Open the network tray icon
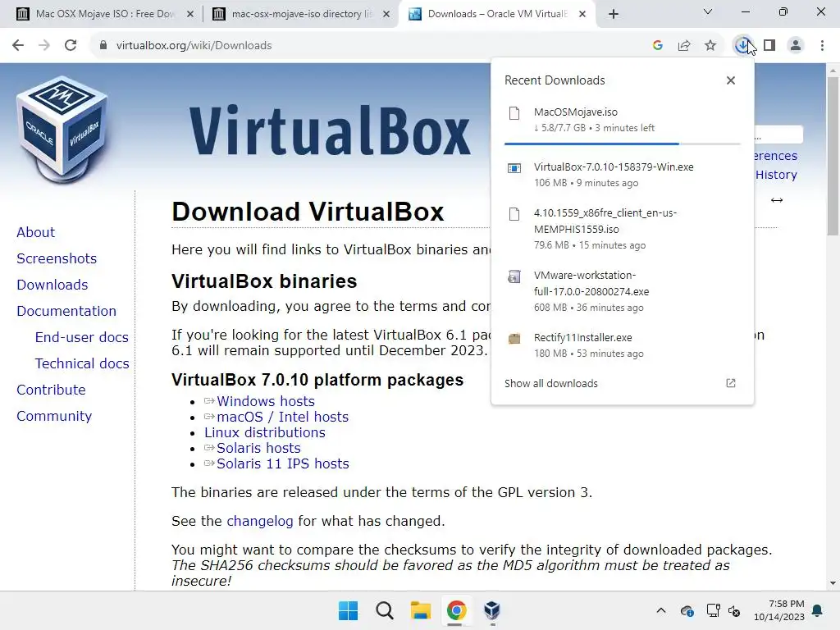The width and height of the screenshot is (840, 630). pyautogui.click(x=713, y=610)
